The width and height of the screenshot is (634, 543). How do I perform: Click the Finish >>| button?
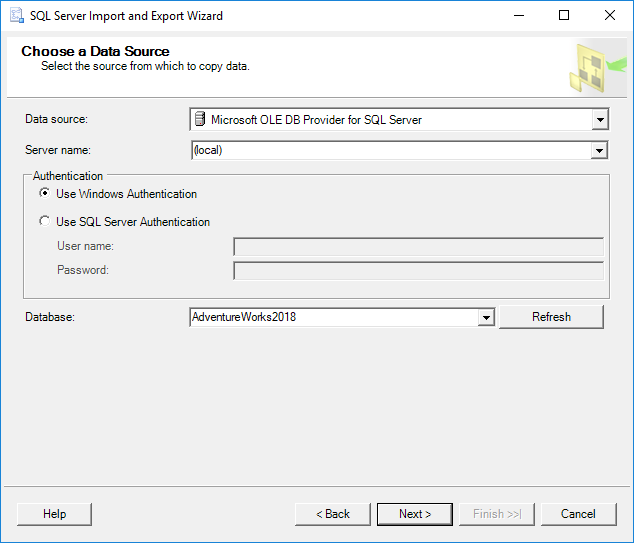point(497,514)
